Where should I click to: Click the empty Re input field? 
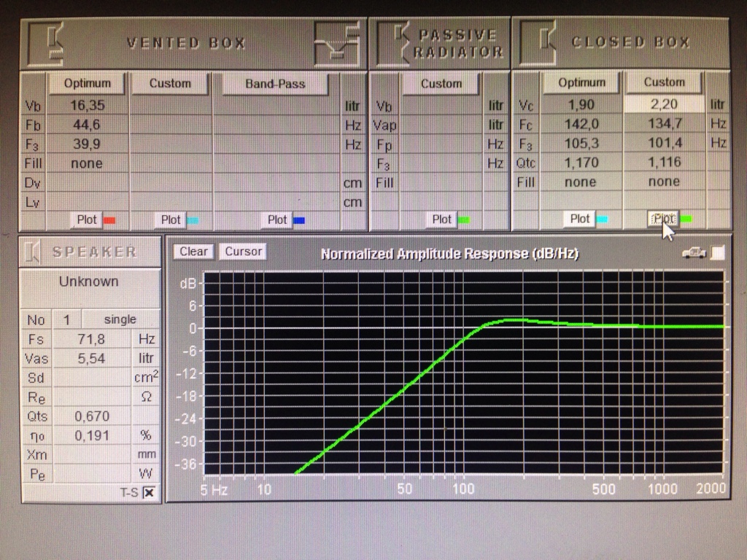(x=91, y=397)
